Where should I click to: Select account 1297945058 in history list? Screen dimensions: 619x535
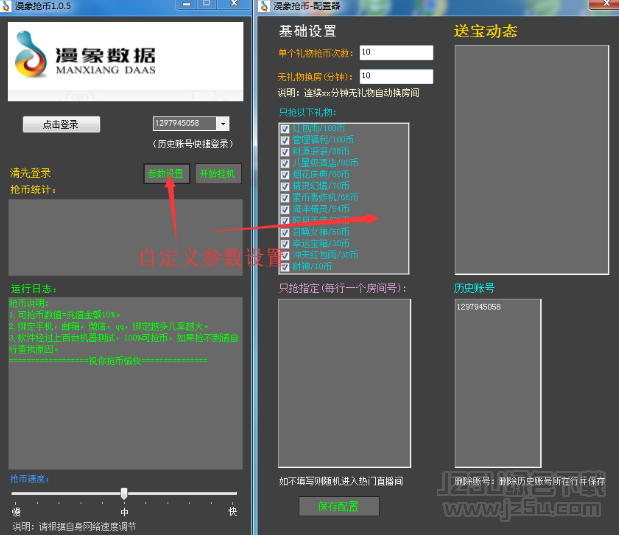478,307
